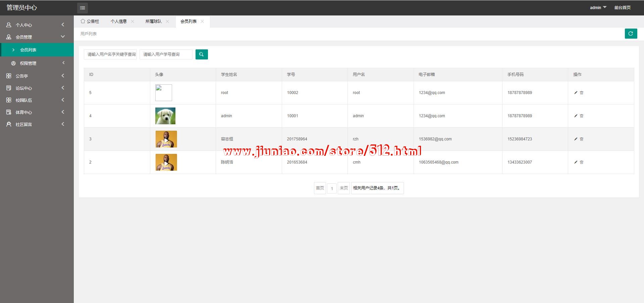
Task: Delete the admin user via trash icon
Action: pyautogui.click(x=582, y=116)
